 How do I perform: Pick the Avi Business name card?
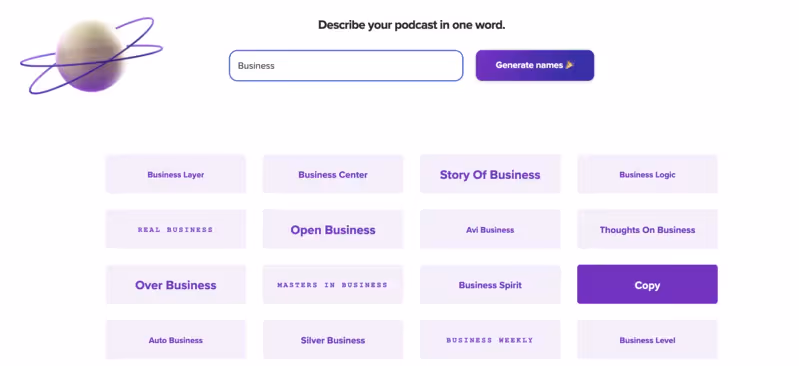point(490,229)
